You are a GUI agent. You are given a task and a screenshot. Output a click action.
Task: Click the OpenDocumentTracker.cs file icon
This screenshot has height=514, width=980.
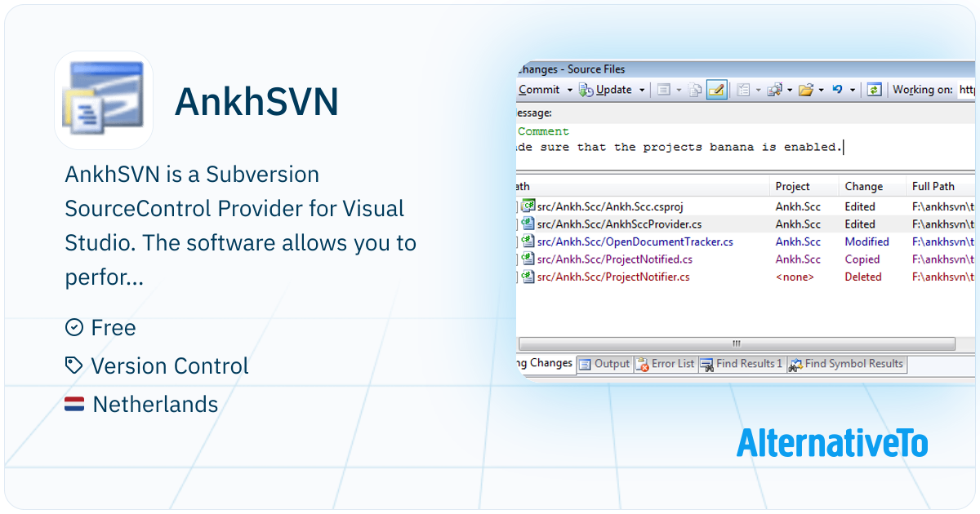(x=528, y=241)
